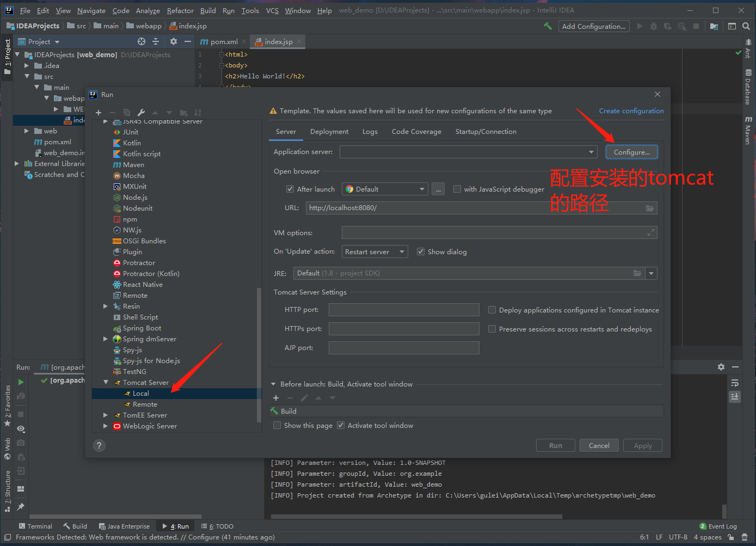Hide the Project panel with minus icon
Image resolution: width=756 pixels, height=546 pixels.
pyautogui.click(x=188, y=41)
